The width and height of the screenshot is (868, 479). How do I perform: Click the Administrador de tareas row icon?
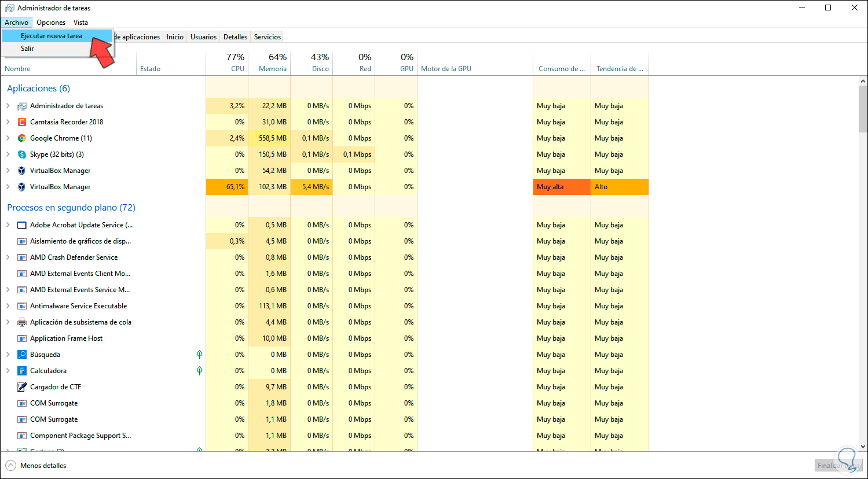tap(22, 106)
